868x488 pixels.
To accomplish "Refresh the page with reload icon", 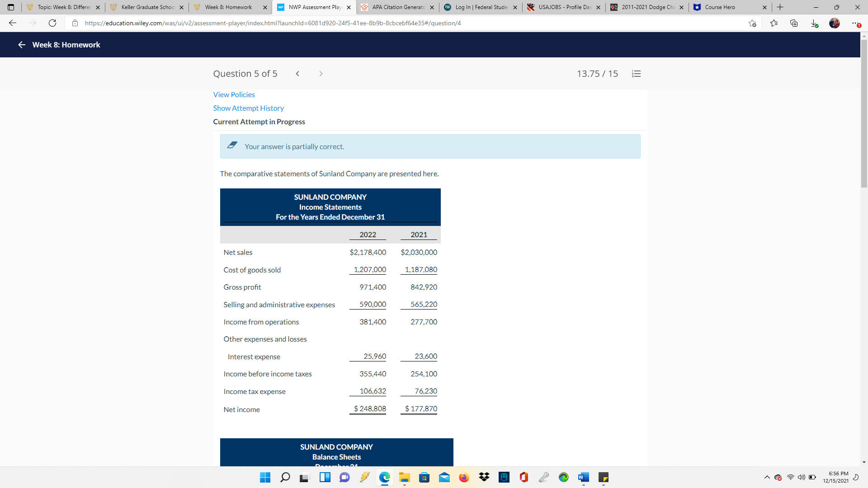I will 52,23.
